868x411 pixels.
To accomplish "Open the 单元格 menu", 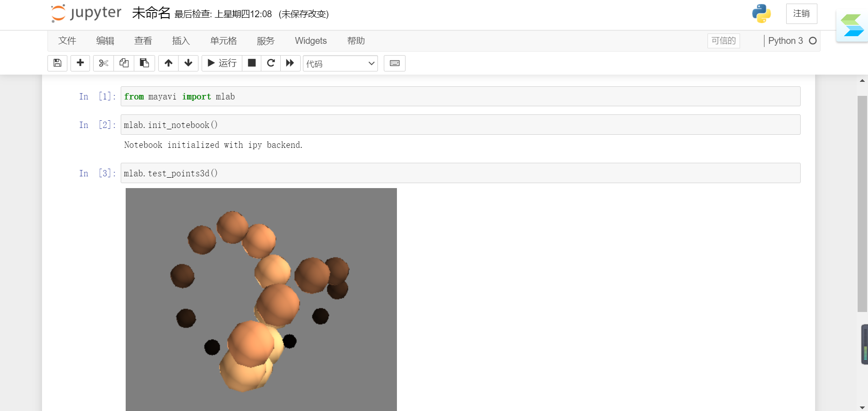I will (x=223, y=41).
